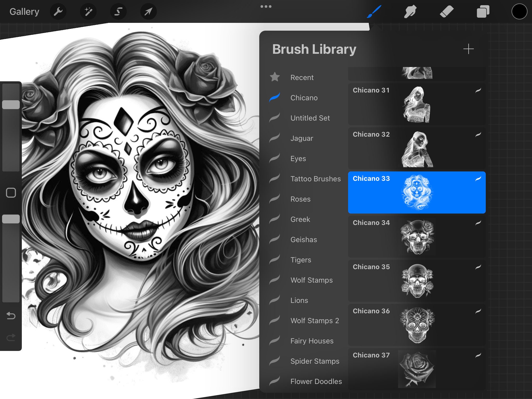Open the black active color swatch
532x399 pixels.
519,12
